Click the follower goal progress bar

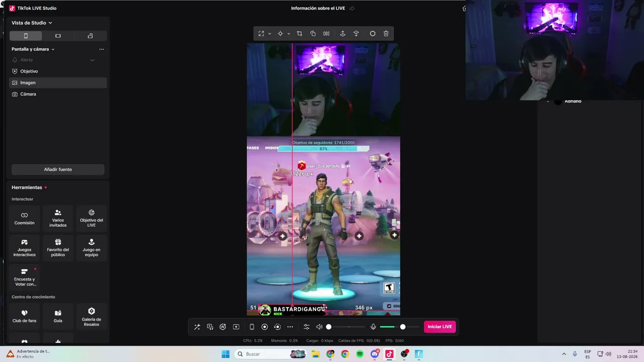coord(324,149)
